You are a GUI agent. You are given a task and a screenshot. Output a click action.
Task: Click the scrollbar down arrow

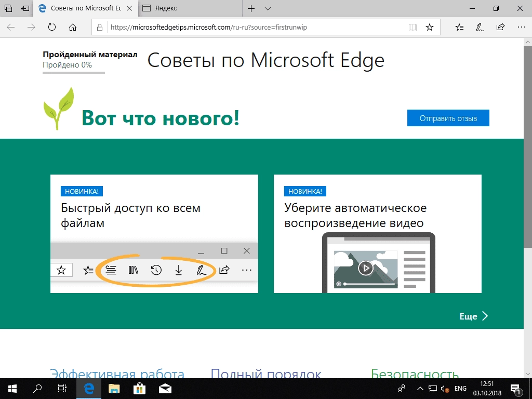coord(528,374)
